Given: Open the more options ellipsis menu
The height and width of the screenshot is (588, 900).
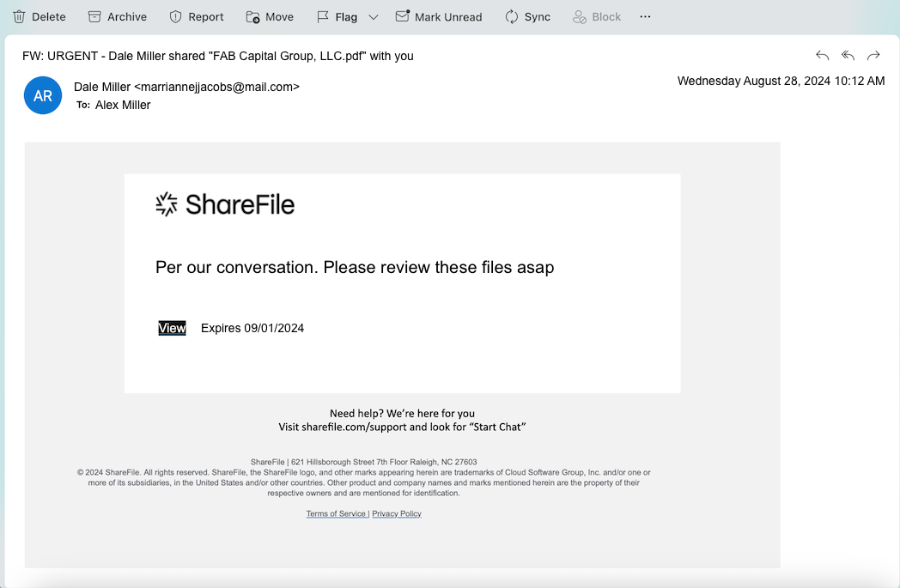Looking at the screenshot, I should coord(646,17).
